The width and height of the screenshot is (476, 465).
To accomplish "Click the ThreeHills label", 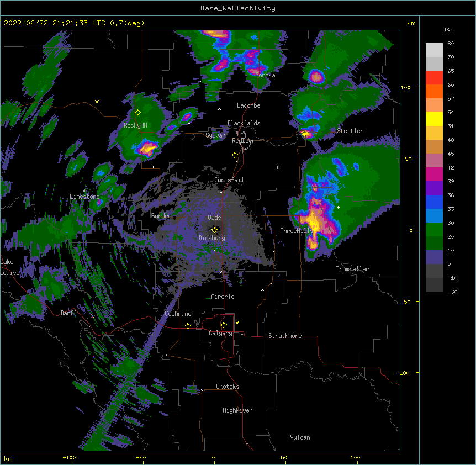I will click(297, 231).
